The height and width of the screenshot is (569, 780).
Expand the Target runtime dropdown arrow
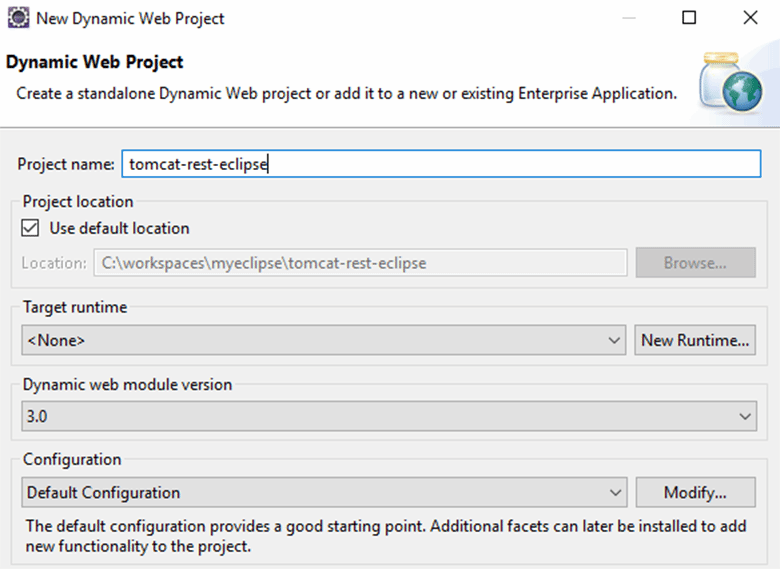614,340
